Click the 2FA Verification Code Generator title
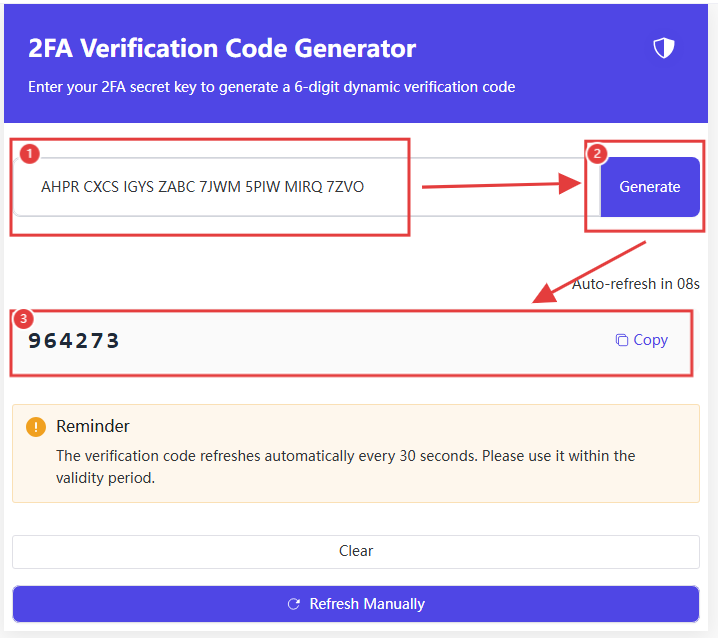718x638 pixels. (x=222, y=48)
